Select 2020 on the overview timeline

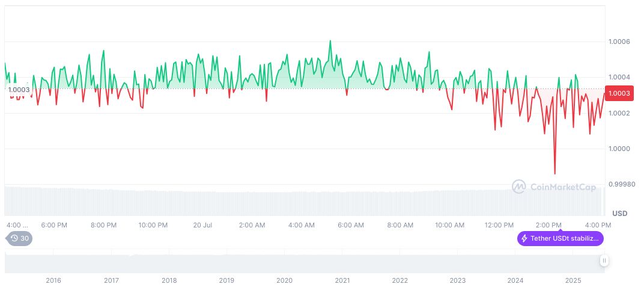(x=284, y=280)
